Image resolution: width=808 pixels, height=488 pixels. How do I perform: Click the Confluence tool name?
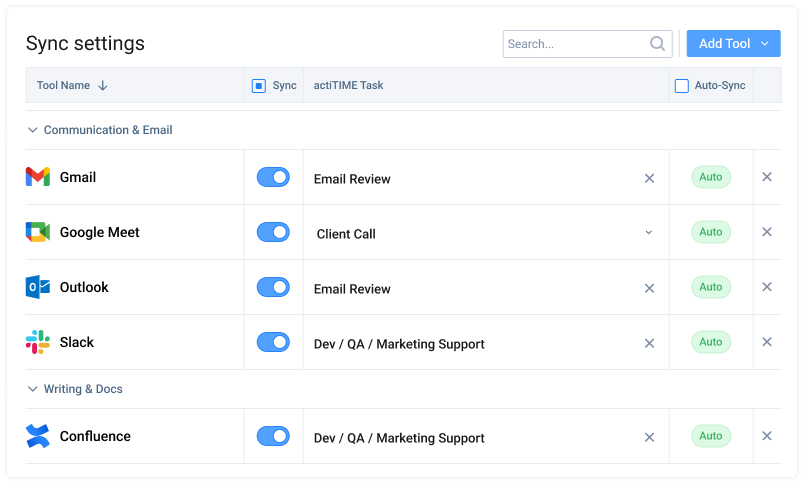point(95,436)
